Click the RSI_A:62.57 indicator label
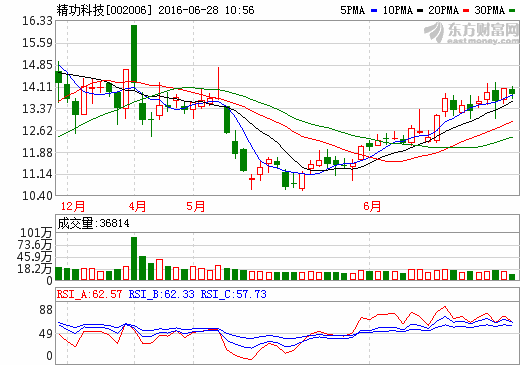This screenshot has height=365, width=520. (x=89, y=294)
